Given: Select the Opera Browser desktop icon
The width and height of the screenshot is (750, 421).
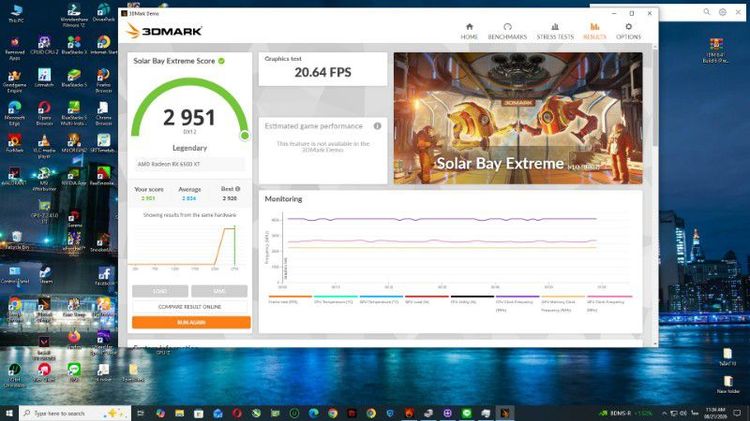Looking at the screenshot, I should (44, 113).
